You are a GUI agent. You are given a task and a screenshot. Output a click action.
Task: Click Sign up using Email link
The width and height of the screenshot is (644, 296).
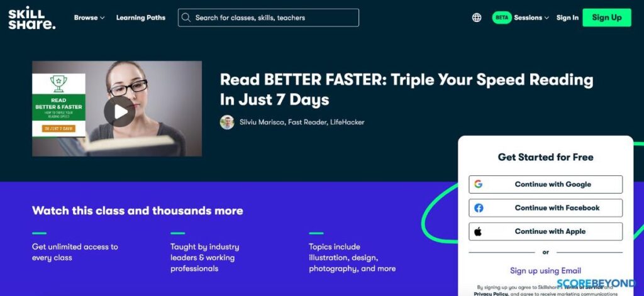point(545,270)
